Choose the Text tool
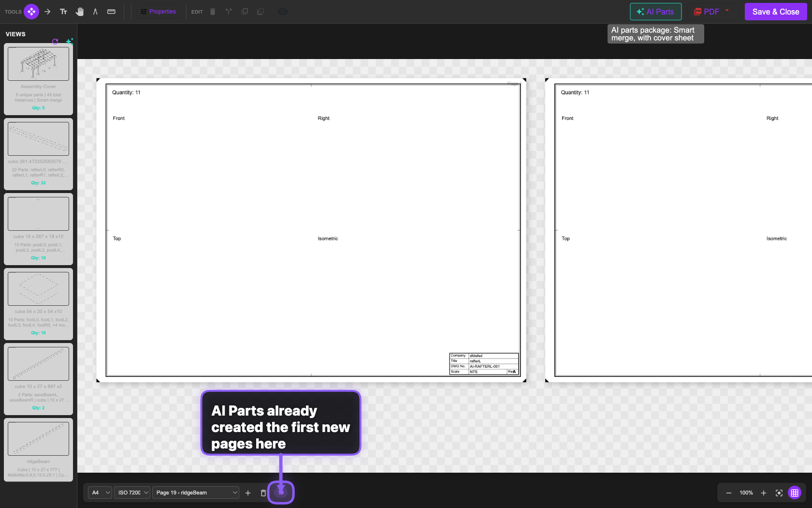Viewport: 812px width, 508px height. coord(63,12)
